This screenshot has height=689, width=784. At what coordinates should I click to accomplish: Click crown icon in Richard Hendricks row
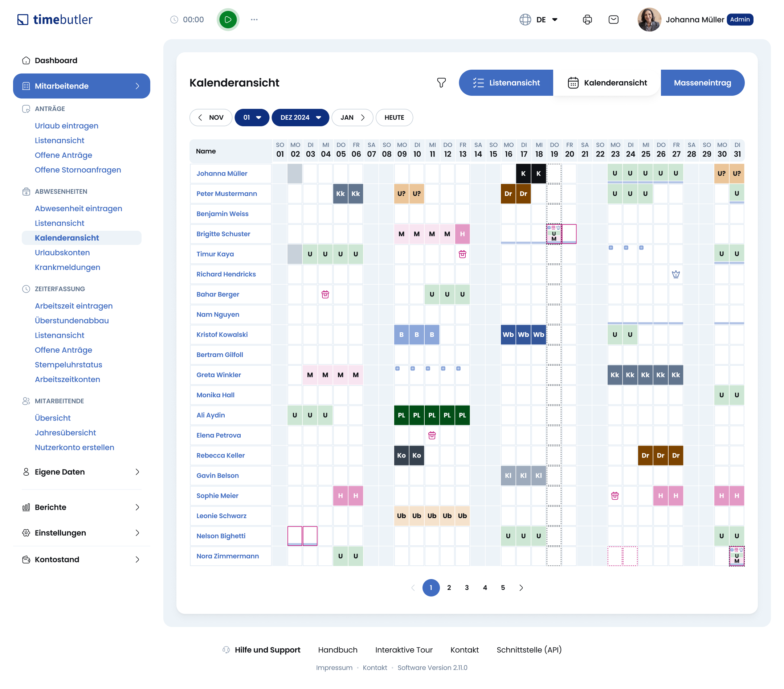pyautogui.click(x=675, y=274)
